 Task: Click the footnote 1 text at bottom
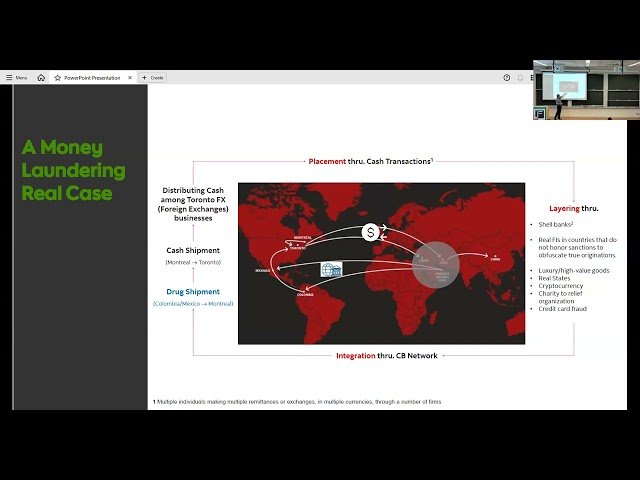tap(297, 402)
